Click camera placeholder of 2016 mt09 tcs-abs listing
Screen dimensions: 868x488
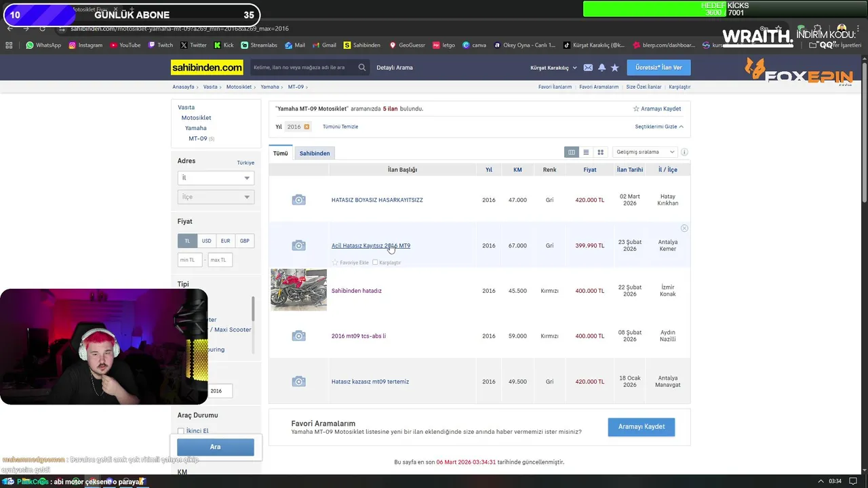pyautogui.click(x=298, y=336)
